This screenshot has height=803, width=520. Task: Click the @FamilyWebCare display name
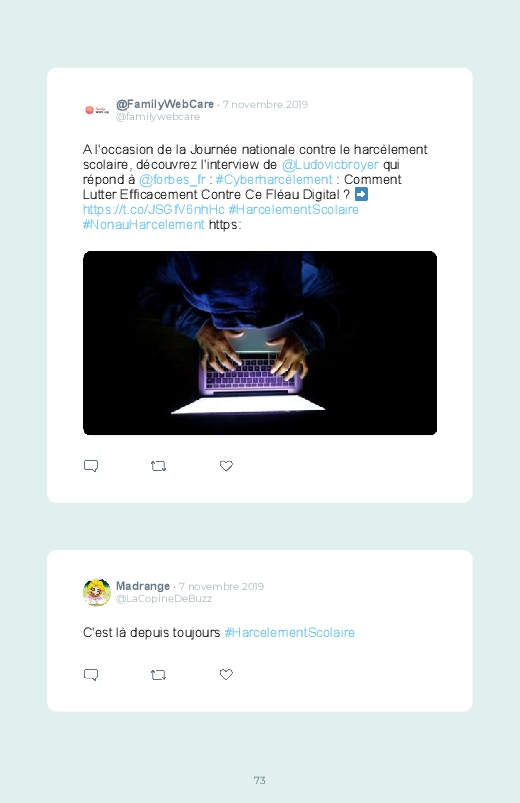165,104
